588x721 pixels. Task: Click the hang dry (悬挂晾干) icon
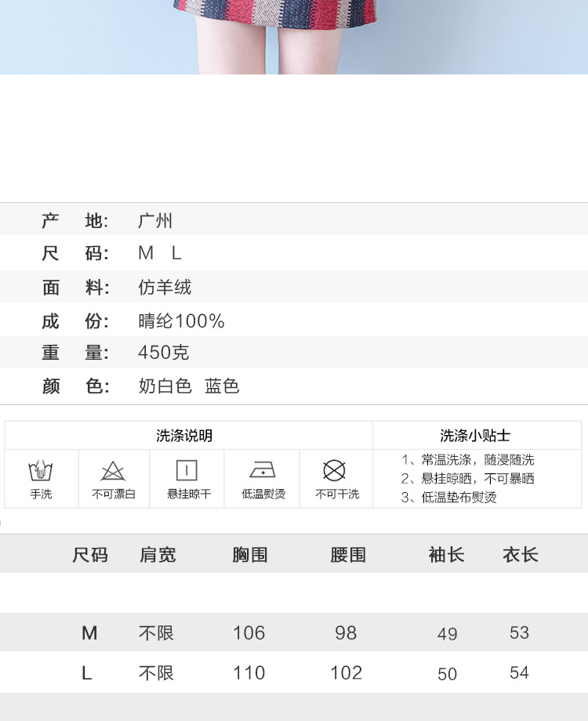(x=187, y=470)
